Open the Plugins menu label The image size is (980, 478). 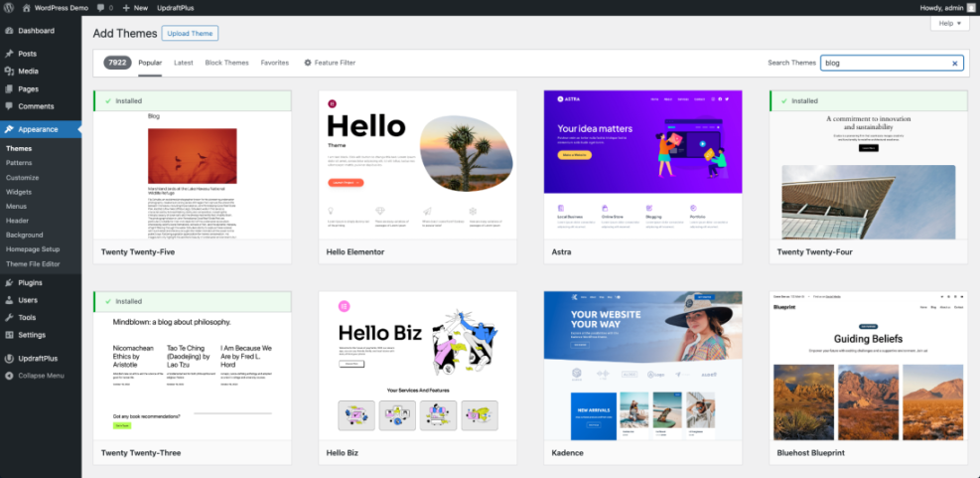coord(30,283)
